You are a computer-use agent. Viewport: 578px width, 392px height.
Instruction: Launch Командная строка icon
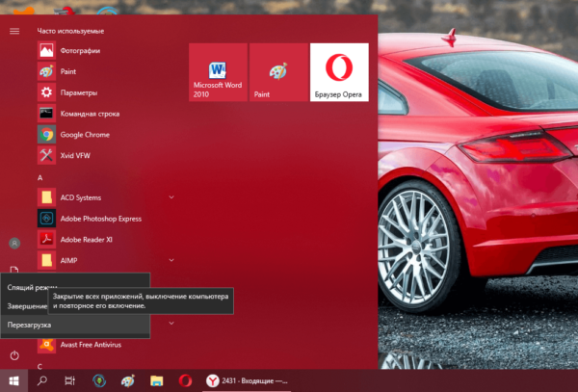(46, 114)
